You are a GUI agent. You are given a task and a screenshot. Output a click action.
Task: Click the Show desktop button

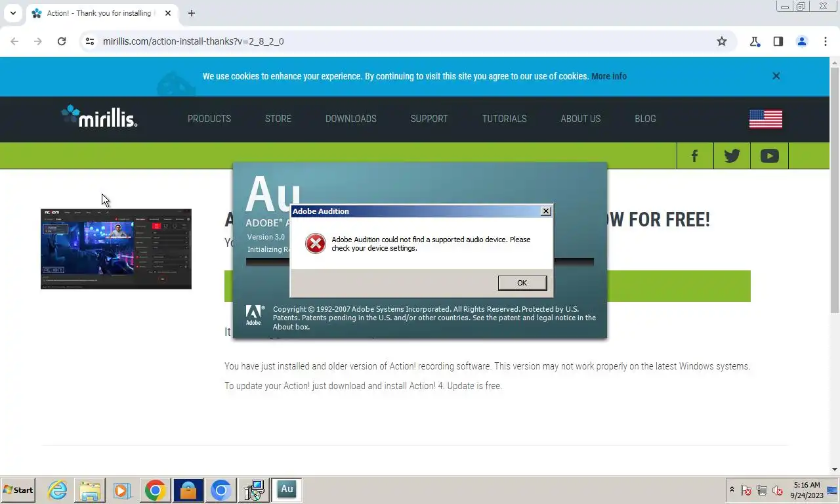(833, 490)
